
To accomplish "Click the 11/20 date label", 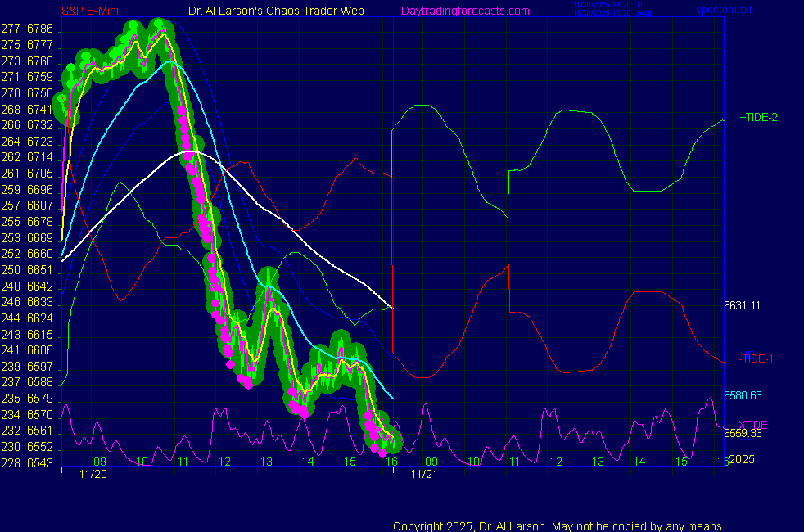I will [93, 473].
